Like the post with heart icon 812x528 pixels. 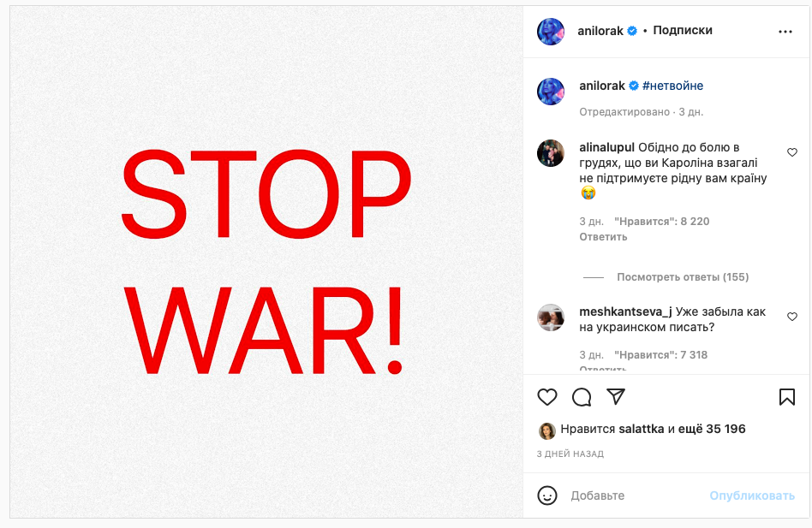[546, 397]
